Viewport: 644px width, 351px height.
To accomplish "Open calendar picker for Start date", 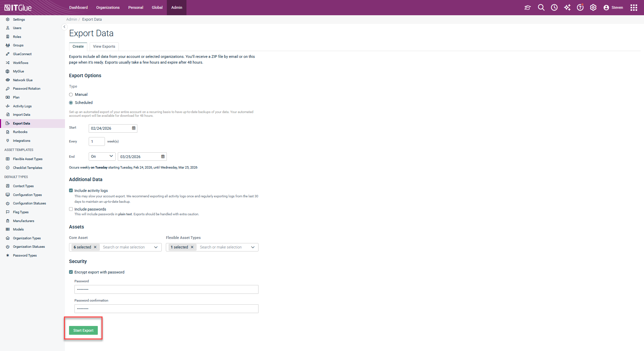I will (x=134, y=128).
